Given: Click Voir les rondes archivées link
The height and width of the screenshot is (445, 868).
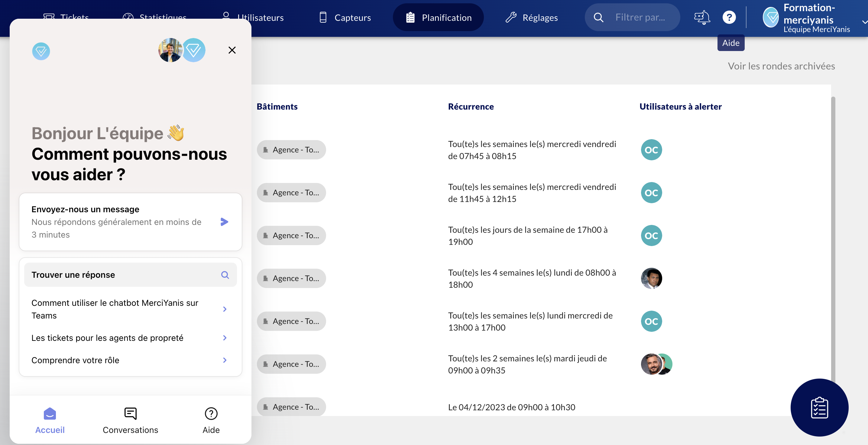Looking at the screenshot, I should point(781,66).
